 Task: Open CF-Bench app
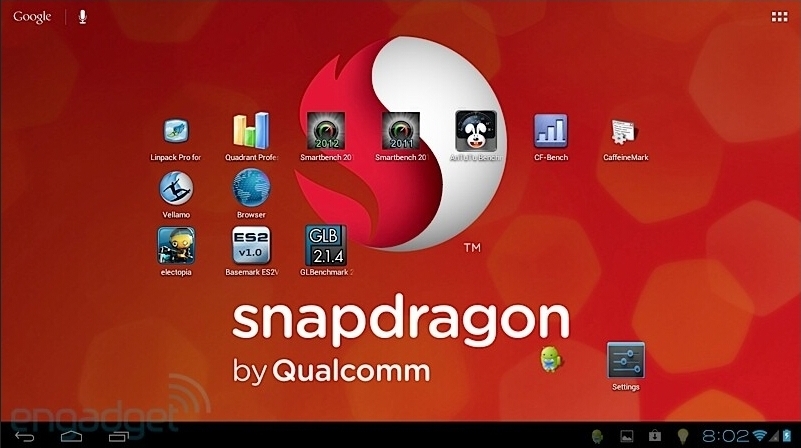pyautogui.click(x=551, y=131)
